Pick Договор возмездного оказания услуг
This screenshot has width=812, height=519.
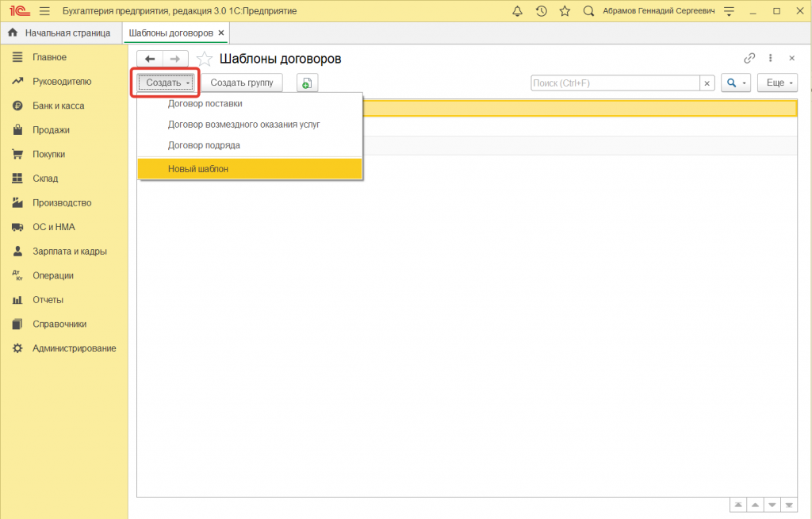(x=243, y=125)
